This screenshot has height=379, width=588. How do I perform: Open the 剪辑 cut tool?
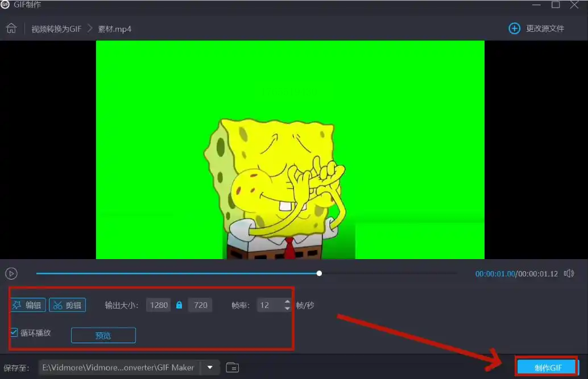68,305
